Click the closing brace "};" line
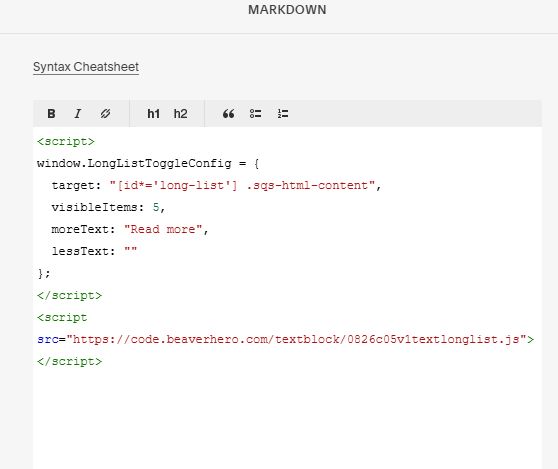The image size is (558, 469). (44, 273)
